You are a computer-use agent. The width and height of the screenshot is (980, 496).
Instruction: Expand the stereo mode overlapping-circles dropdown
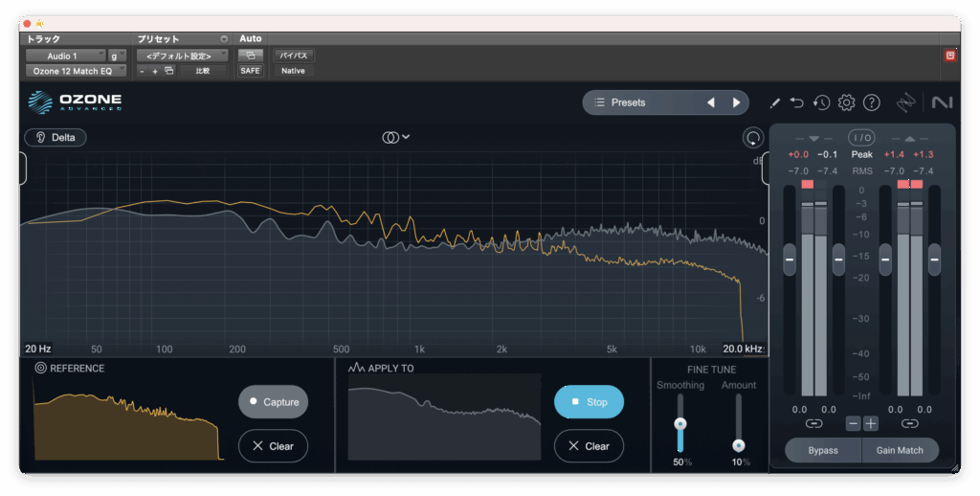[x=395, y=137]
